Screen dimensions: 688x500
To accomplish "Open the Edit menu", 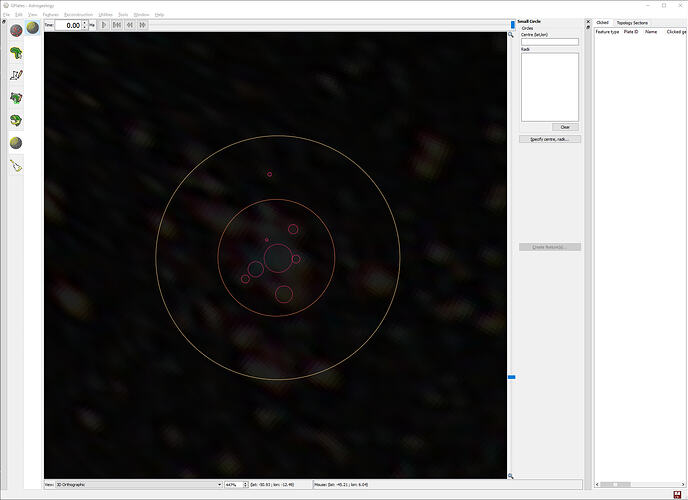I will tap(19, 15).
